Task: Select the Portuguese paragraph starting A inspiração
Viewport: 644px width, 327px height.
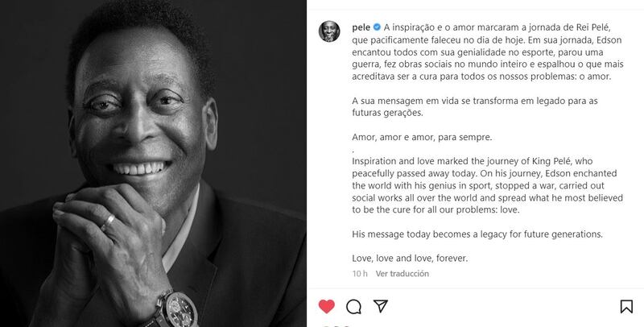Action: [x=488, y=52]
